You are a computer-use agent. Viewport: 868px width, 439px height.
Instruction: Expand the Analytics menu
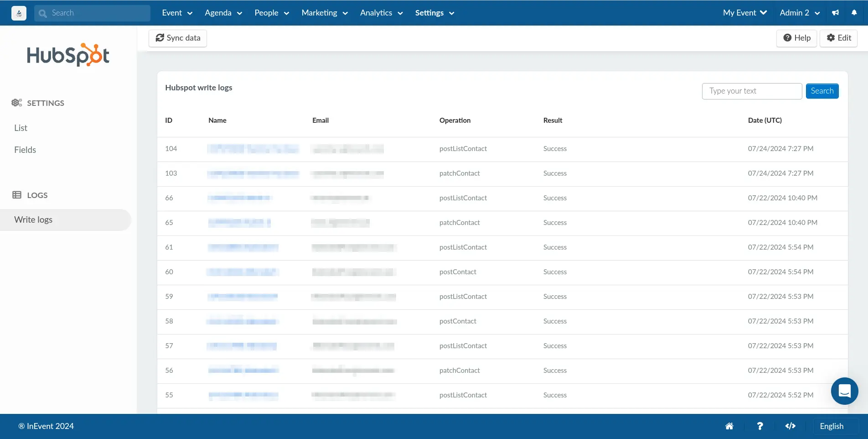click(x=382, y=13)
